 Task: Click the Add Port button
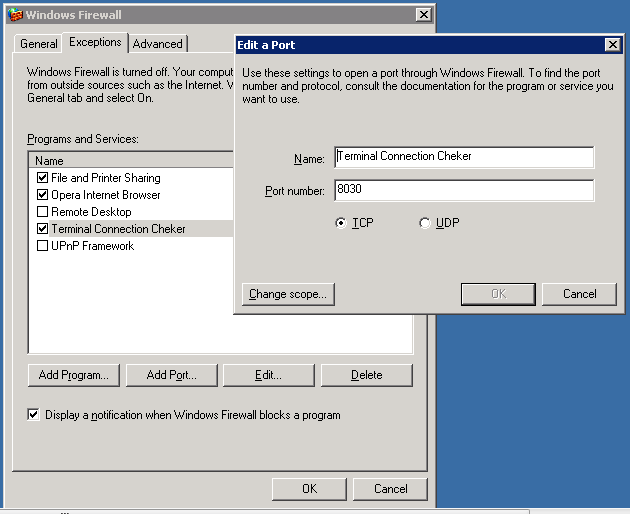[x=172, y=375]
